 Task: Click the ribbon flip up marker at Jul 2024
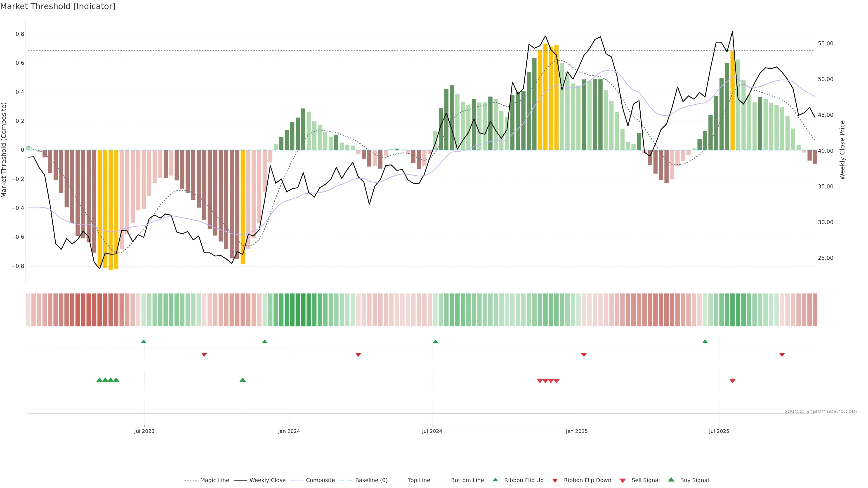[435, 342]
